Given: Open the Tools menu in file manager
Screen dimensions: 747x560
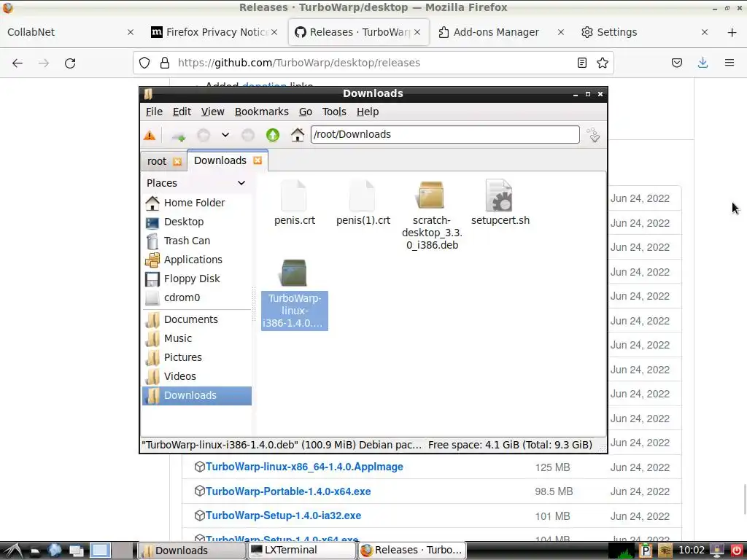Looking at the screenshot, I should tap(334, 112).
